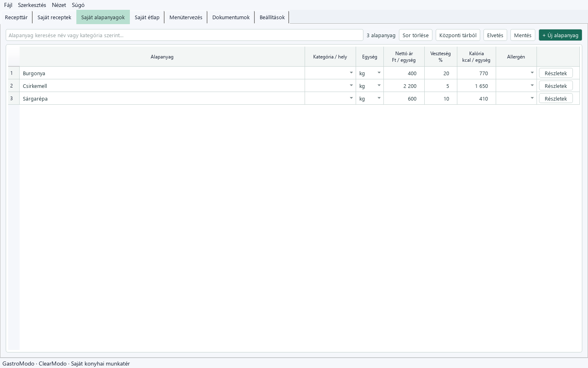
Task: Click the Kalória column header
Action: (477, 57)
